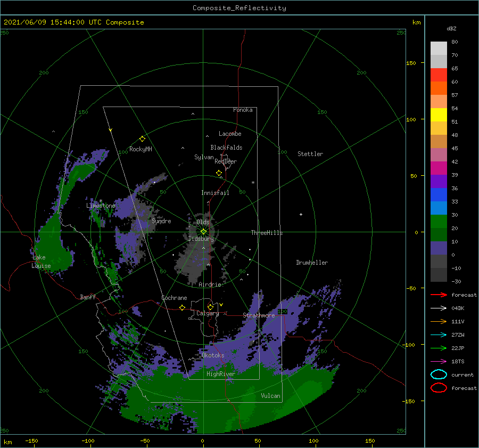Click the white asterisk marker east of Innisfail

click(x=253, y=183)
